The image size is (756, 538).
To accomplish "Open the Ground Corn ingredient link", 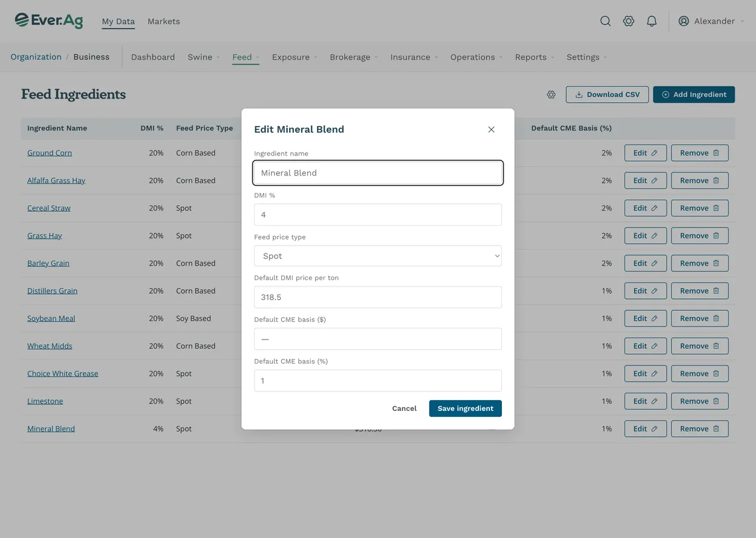I will (x=50, y=153).
